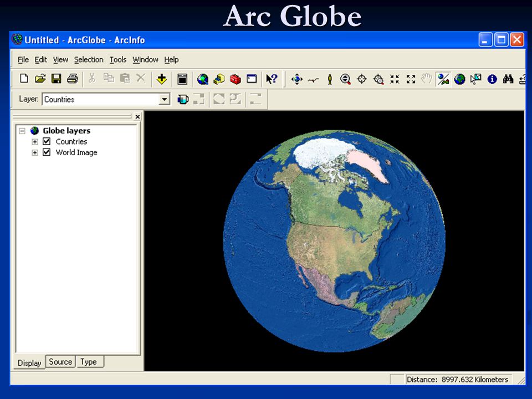Open an existing document via folder icon
The image size is (532, 399).
click(x=40, y=79)
